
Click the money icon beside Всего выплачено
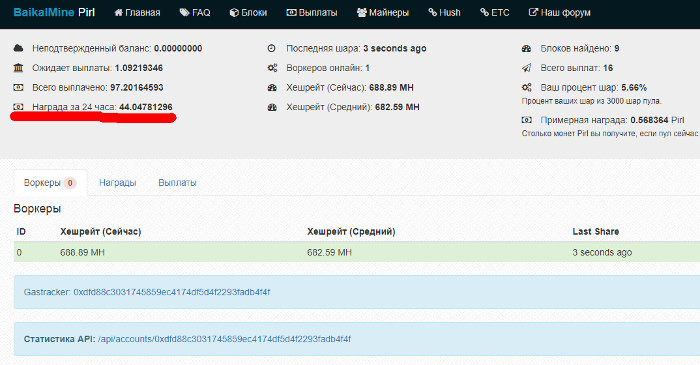click(x=18, y=87)
